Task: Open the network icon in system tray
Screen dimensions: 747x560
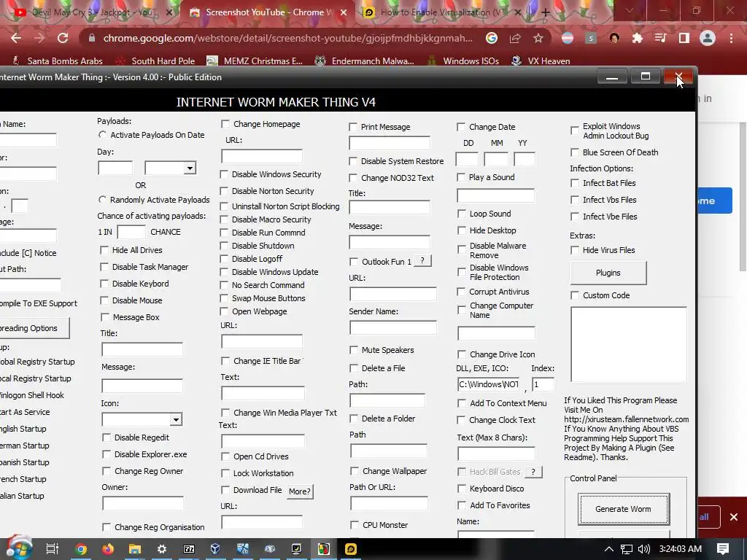Action: point(627,549)
